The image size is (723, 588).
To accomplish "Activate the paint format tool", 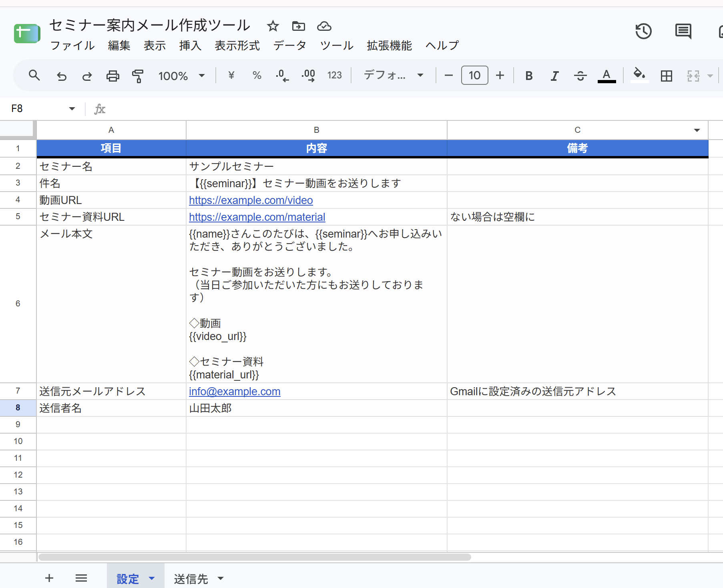I will click(x=138, y=76).
